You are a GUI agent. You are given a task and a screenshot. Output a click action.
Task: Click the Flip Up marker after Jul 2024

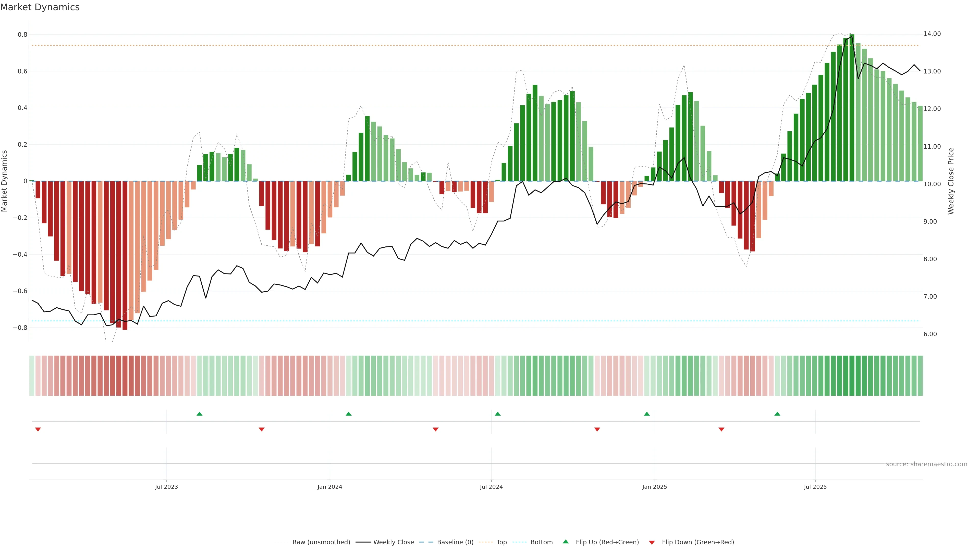coord(498,414)
